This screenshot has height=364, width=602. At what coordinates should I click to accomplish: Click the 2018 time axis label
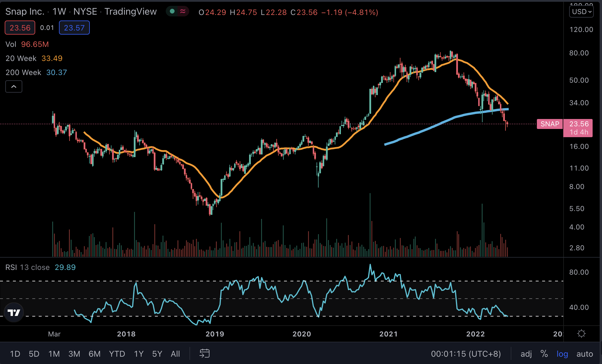[x=126, y=334]
